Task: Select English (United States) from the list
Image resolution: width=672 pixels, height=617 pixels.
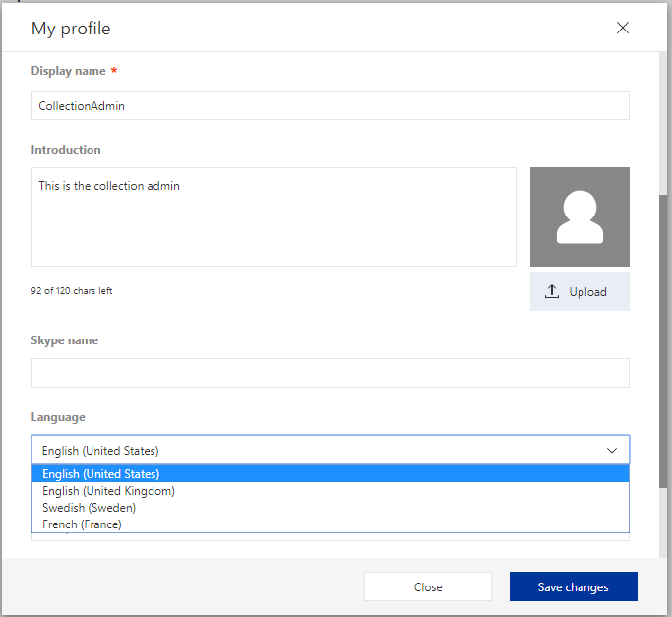Action: pos(100,474)
